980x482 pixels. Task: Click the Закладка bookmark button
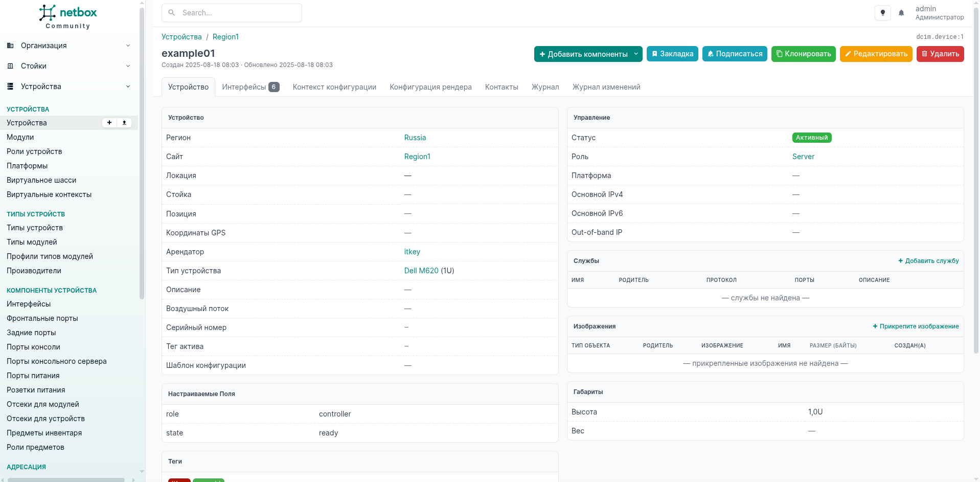672,54
